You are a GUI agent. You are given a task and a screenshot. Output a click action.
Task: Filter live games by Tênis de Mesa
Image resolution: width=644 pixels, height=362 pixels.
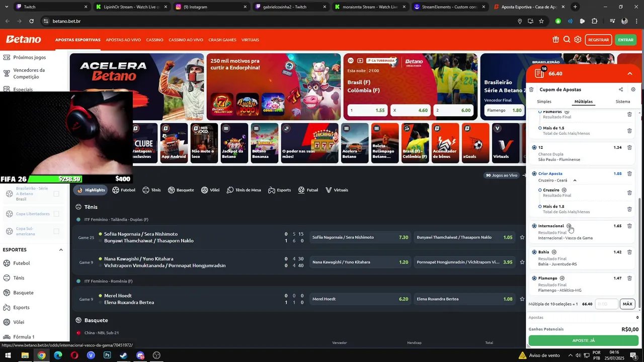click(x=244, y=190)
